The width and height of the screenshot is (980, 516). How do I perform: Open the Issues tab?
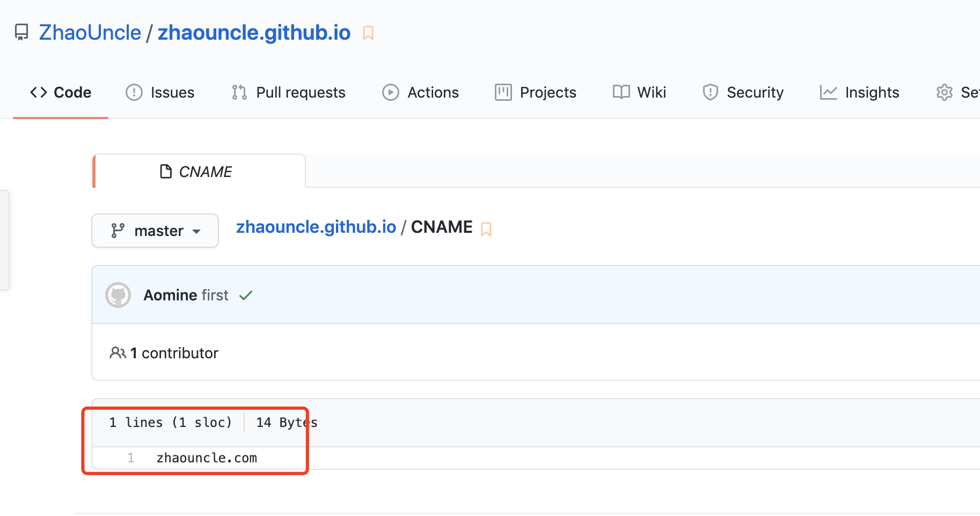pos(160,92)
